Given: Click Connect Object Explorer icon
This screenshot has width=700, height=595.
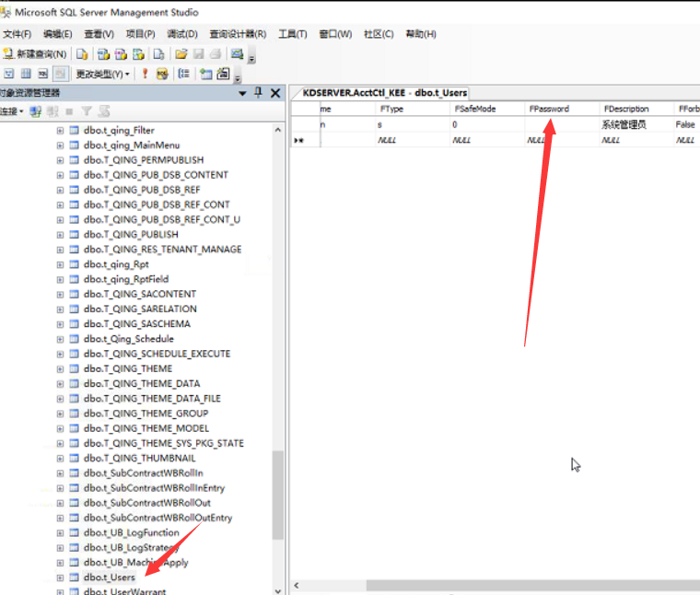Looking at the screenshot, I should pos(36,111).
